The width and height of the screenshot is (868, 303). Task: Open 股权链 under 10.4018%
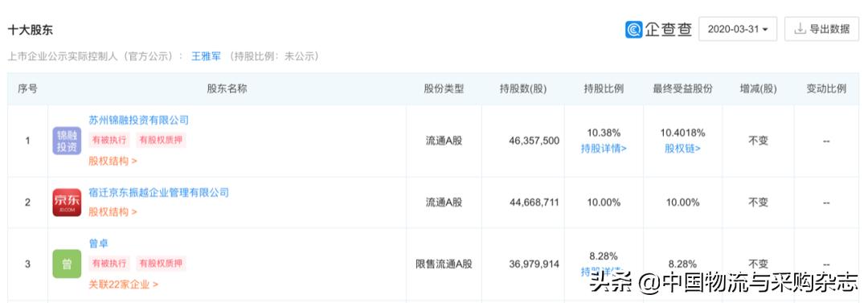682,149
